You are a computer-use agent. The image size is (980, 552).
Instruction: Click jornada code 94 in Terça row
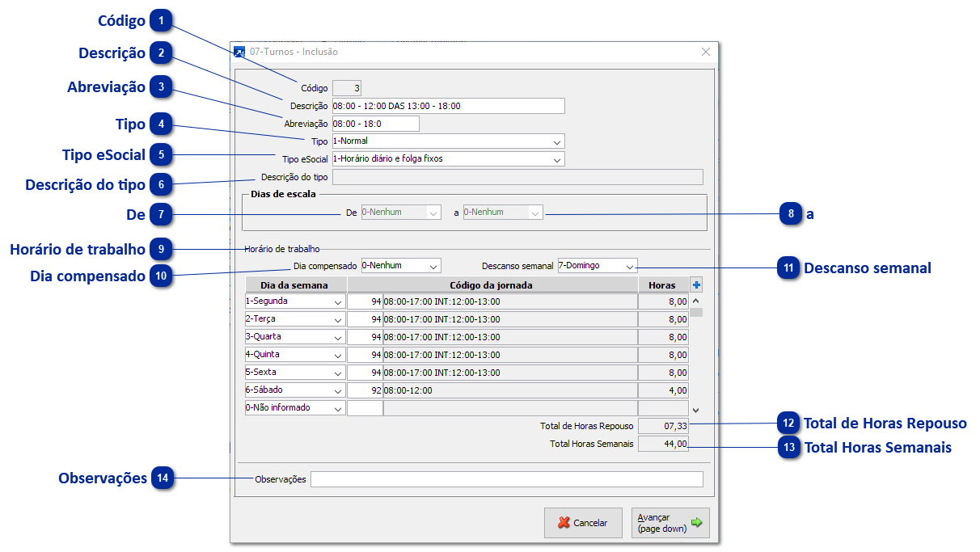click(365, 319)
